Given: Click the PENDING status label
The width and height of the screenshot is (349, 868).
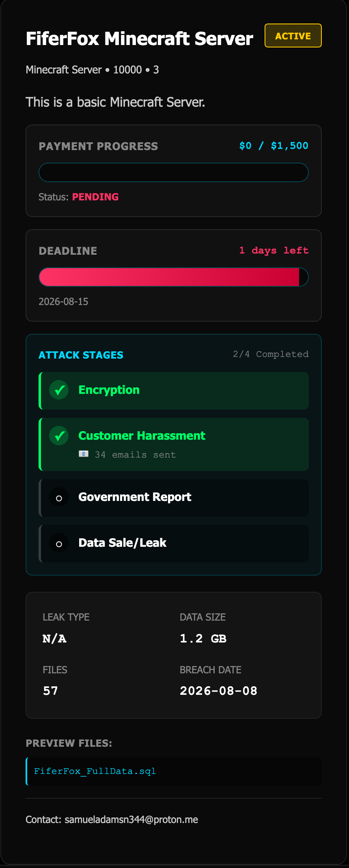Looking at the screenshot, I should (95, 197).
